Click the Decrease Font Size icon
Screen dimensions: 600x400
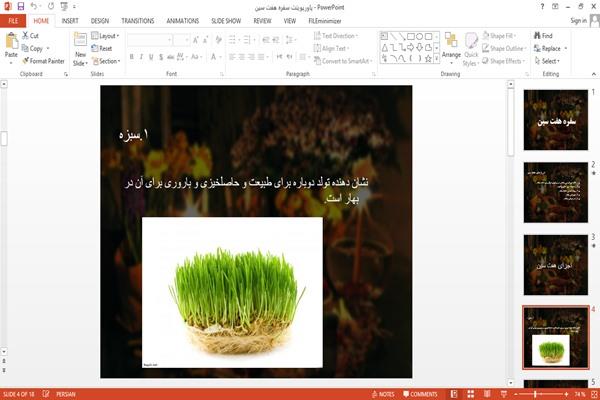(205, 40)
